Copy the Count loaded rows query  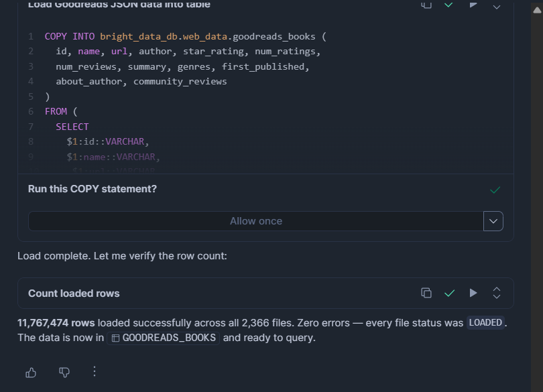tap(426, 293)
